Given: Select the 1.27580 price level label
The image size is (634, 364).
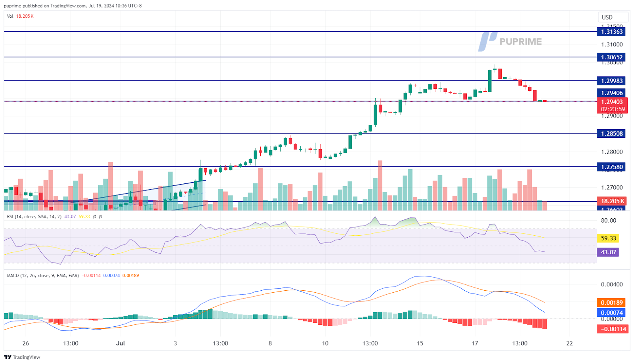Looking at the screenshot, I should (x=612, y=167).
